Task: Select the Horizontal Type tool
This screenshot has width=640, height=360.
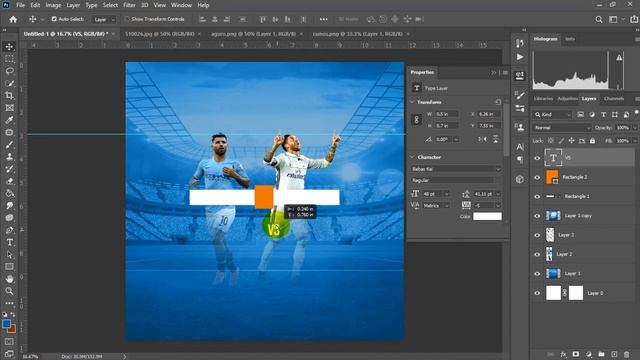Action: pyautogui.click(x=9, y=242)
